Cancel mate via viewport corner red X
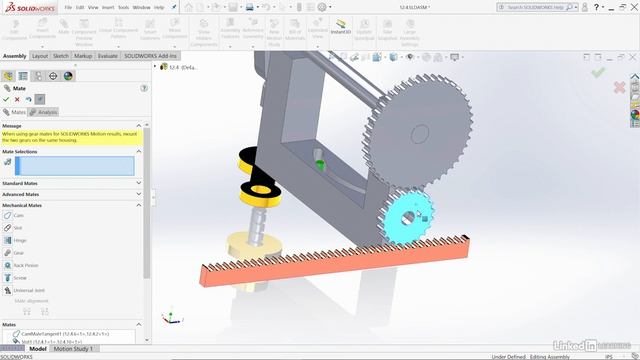Viewport: 640px width, 360px height. (619, 87)
